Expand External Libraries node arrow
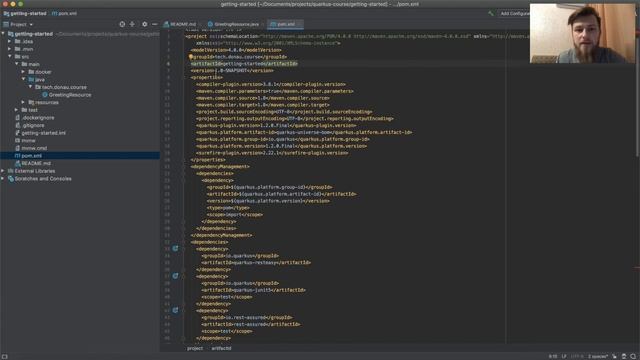The image size is (640, 360). 3,171
